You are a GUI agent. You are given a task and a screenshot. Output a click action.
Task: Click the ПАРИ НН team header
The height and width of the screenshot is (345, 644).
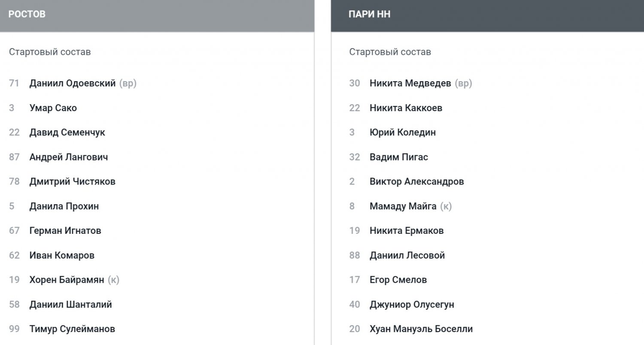369,14
